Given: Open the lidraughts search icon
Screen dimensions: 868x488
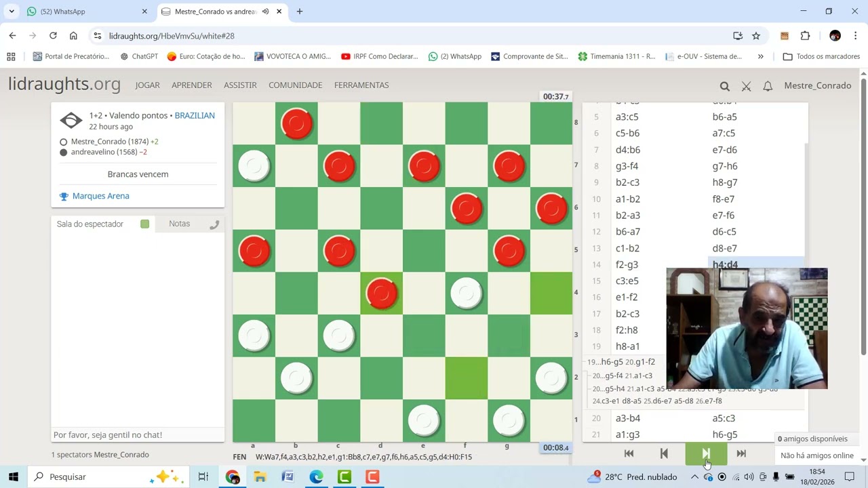Looking at the screenshot, I should click(x=724, y=86).
